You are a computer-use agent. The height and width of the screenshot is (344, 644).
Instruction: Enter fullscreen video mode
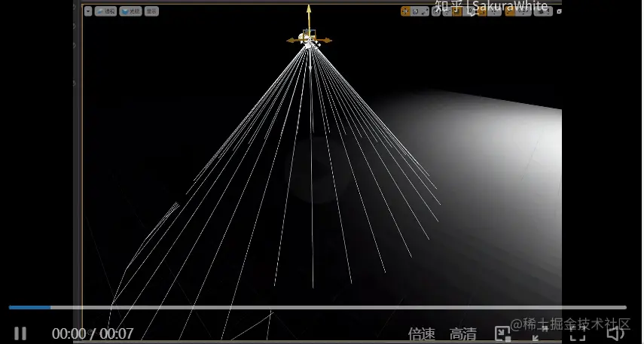click(x=578, y=333)
